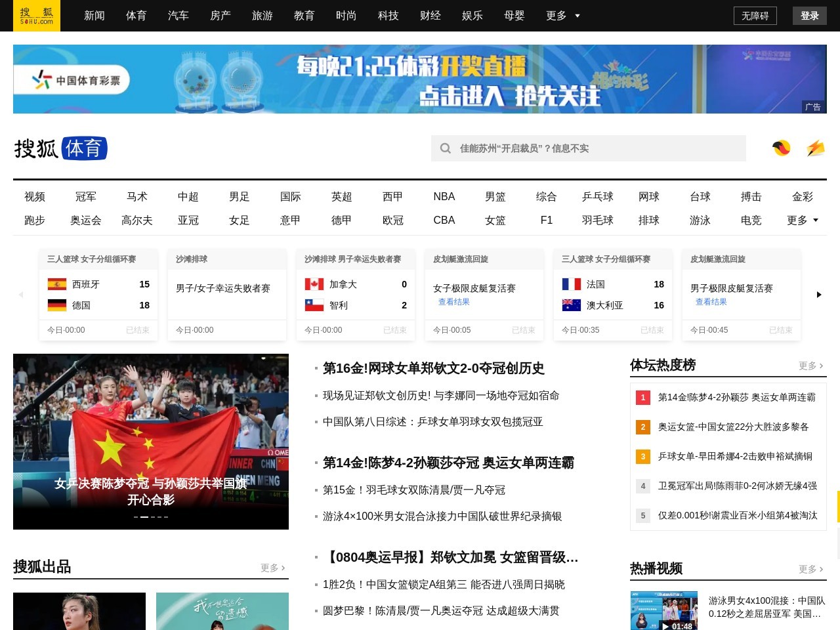The height and width of the screenshot is (630, 840).
Task: Open 更多 for 搜狐出品 section
Action: coord(272,568)
